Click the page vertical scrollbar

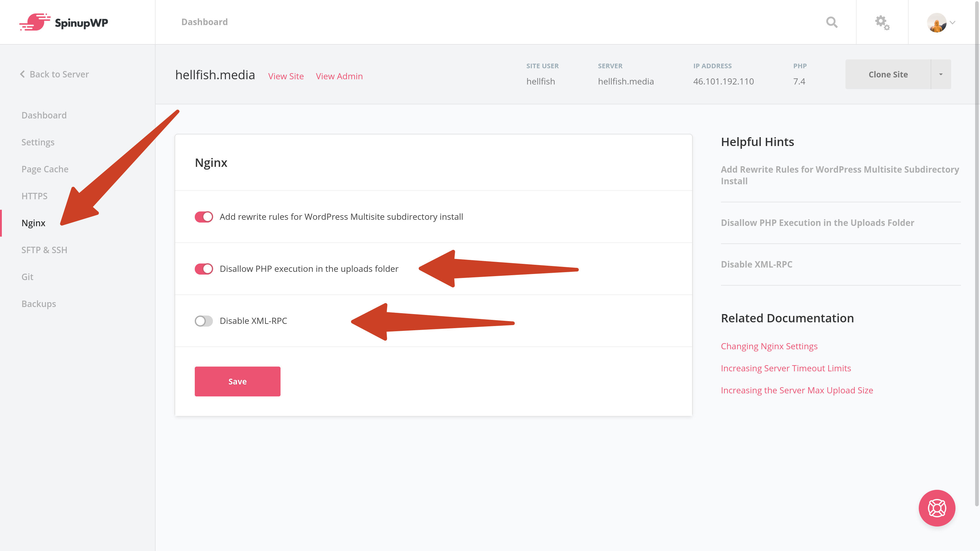point(977,253)
